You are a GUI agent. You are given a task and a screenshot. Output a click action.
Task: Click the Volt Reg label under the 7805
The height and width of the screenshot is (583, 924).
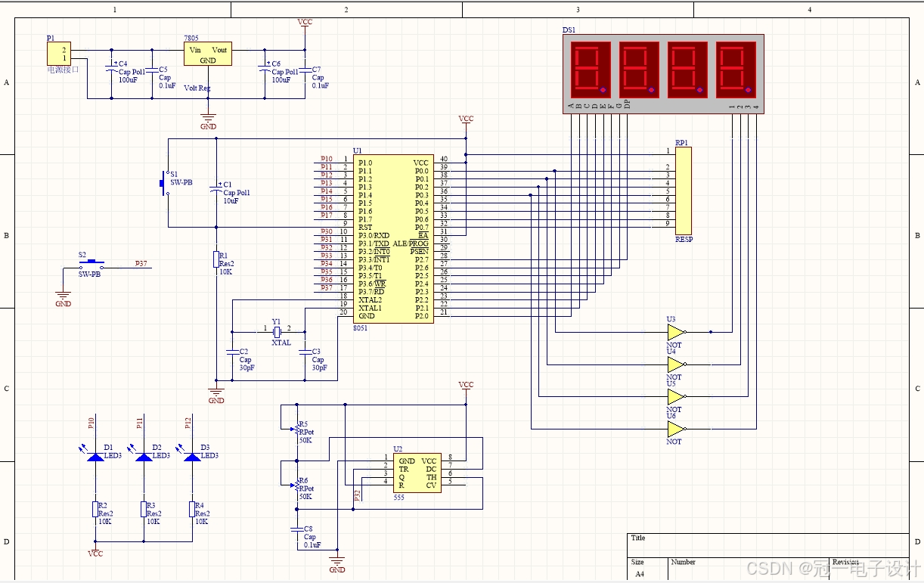tap(197, 88)
